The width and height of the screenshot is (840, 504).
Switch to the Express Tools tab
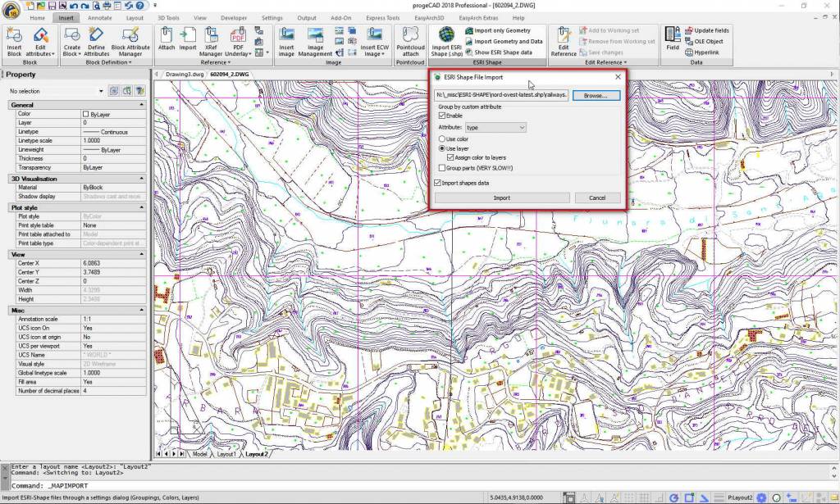pos(382,18)
